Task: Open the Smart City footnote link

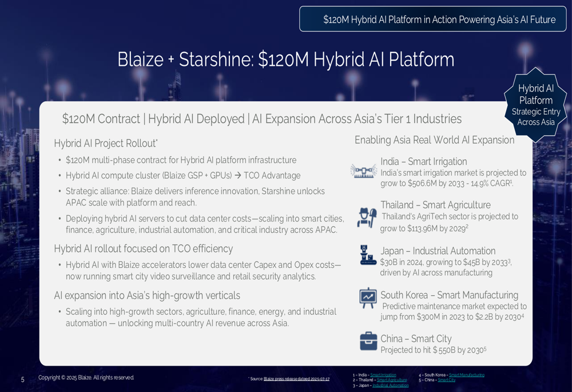Action: 447,380
